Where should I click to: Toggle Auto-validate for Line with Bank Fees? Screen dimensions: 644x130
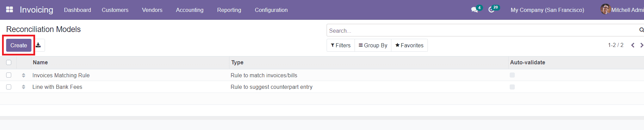(512, 87)
